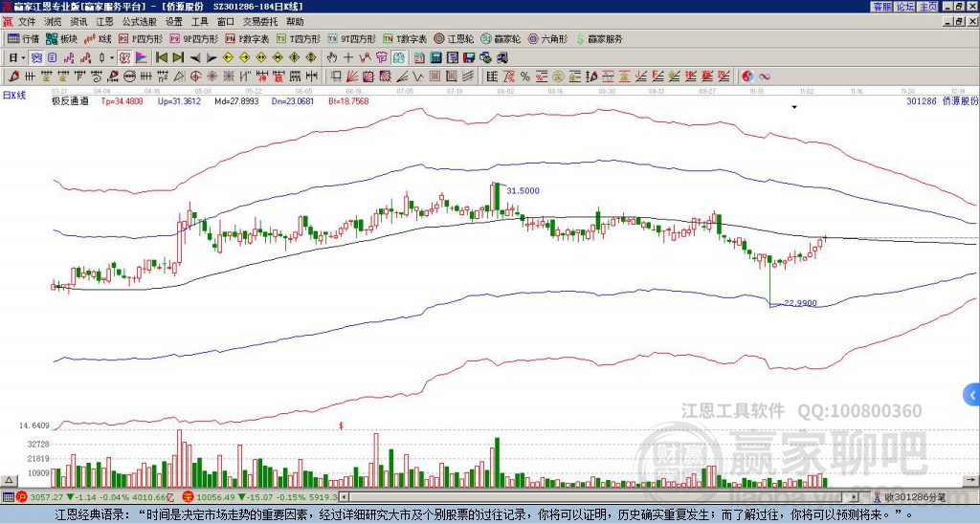Select the red fan lines tool
The image size is (980, 524).
[352, 76]
